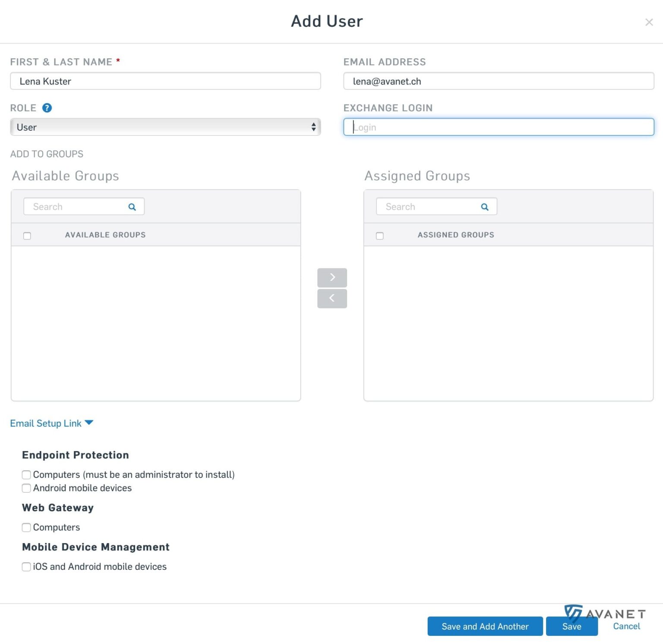The height and width of the screenshot is (644, 663).
Task: Enable Computers under Endpoint Protection
Action: point(26,474)
